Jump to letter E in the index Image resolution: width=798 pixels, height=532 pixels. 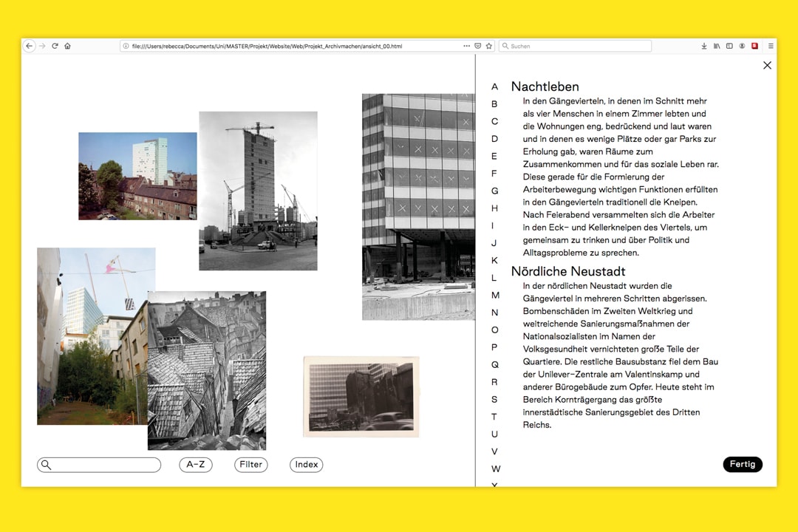click(494, 157)
